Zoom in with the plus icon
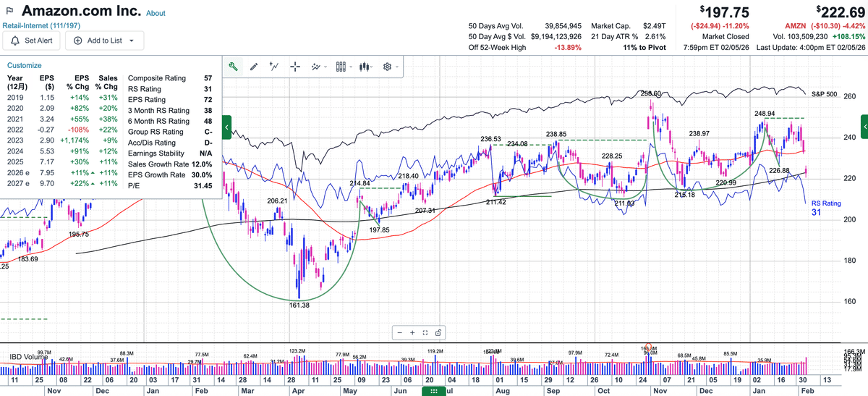 (412, 332)
